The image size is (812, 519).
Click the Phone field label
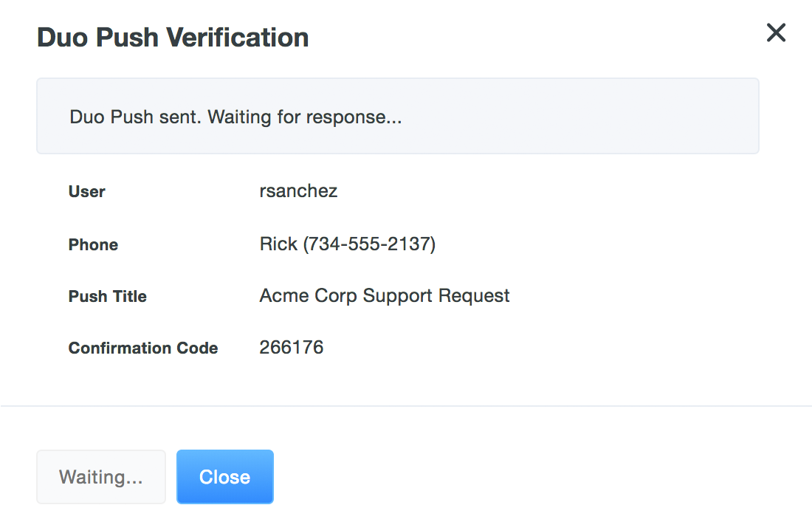pyautogui.click(x=93, y=244)
